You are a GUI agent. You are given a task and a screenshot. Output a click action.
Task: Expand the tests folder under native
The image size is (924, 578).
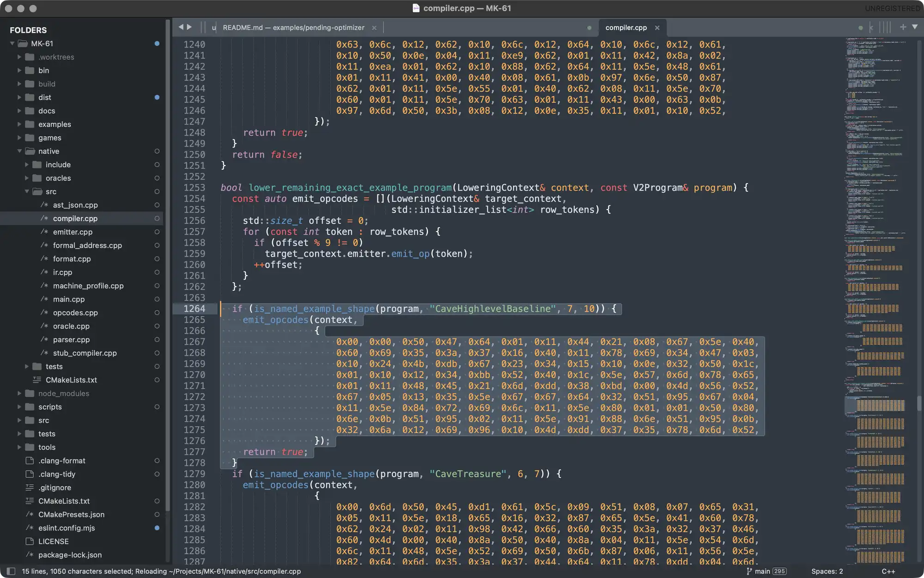pos(27,366)
